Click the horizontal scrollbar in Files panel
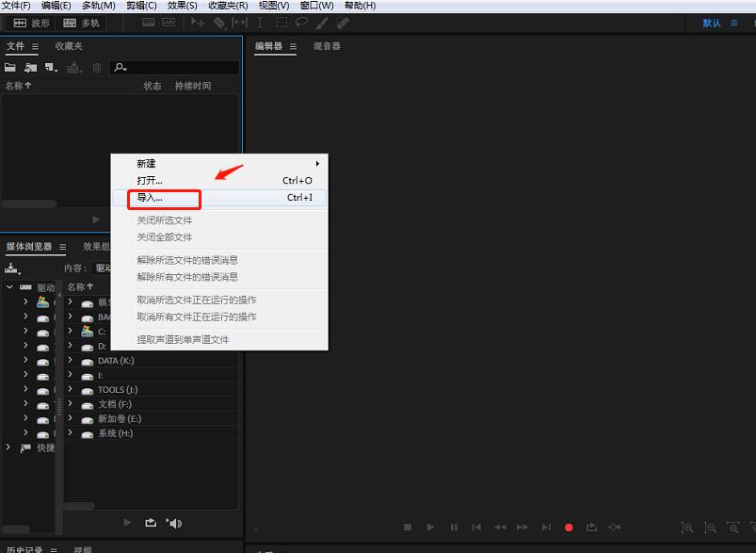756x553 pixels. [x=29, y=204]
